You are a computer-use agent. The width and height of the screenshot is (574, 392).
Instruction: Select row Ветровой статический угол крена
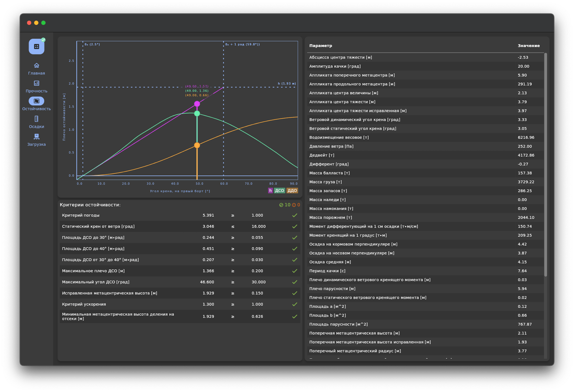[425, 129]
